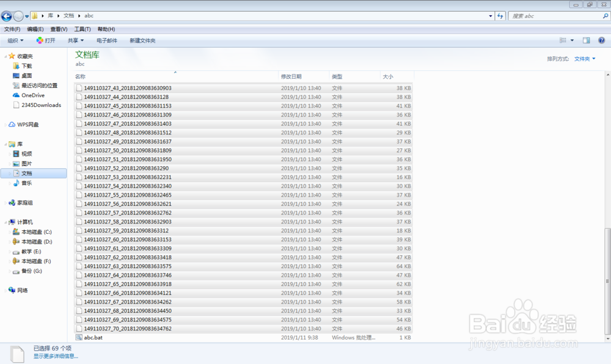This screenshot has width=611, height=364.
Task: Open the 备份 (G:) drive
Action: 32,271
